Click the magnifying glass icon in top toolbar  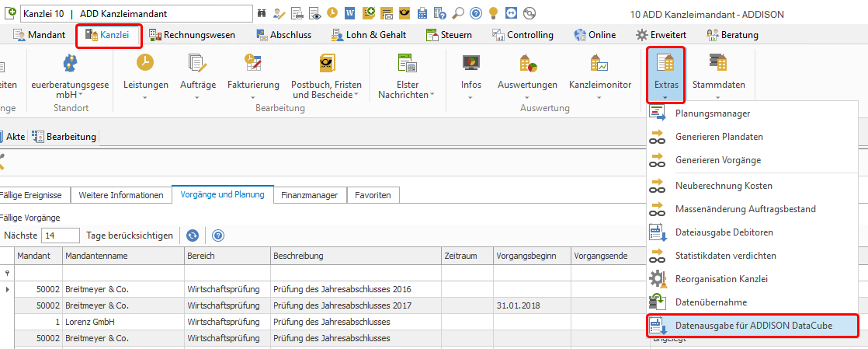pyautogui.click(x=458, y=12)
